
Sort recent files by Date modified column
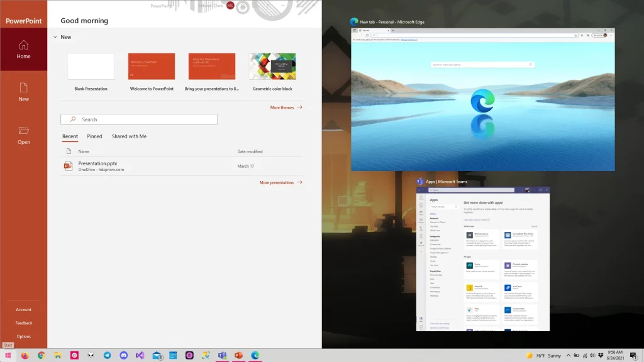click(x=250, y=151)
